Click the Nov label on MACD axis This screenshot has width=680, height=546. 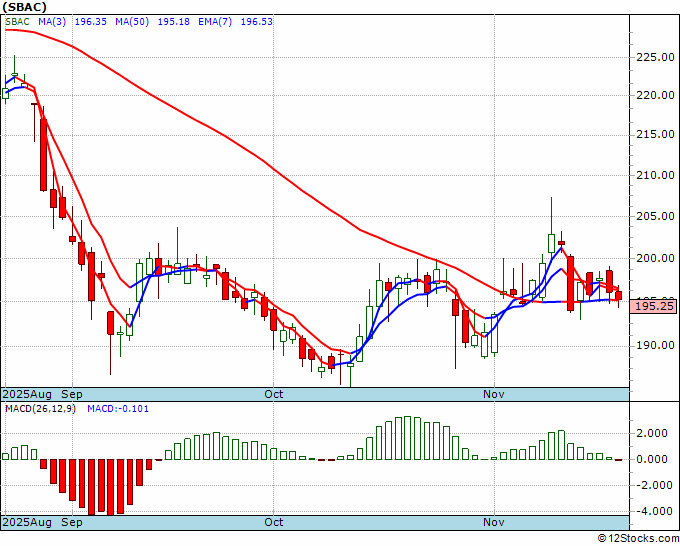point(494,522)
